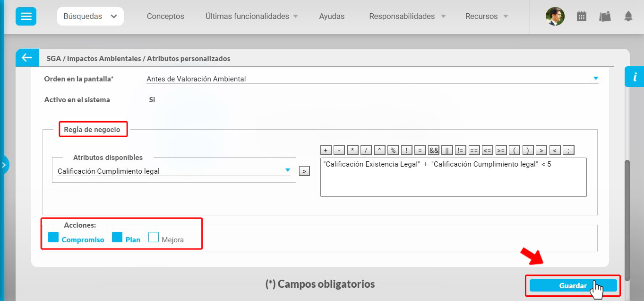The width and height of the screenshot is (644, 301).
Task: Open the Atributos disponibles dropdown
Action: pos(174,171)
